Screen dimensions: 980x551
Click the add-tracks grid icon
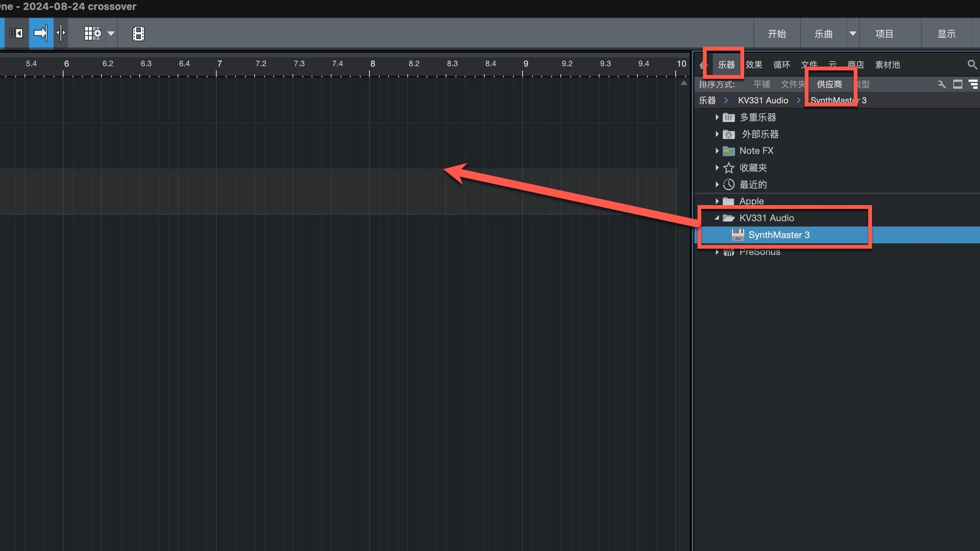(x=92, y=34)
